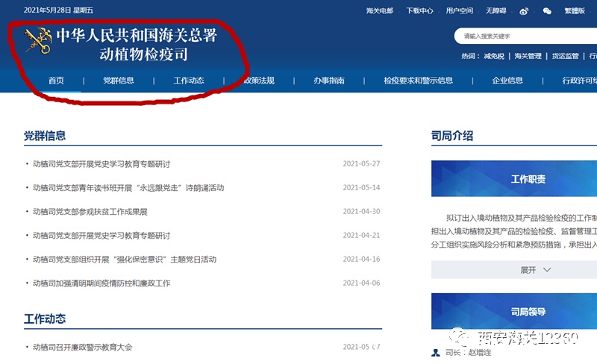Viewport: 597px width, 364px height.
Task: Click the 下载中心 top link
Action: [419, 10]
